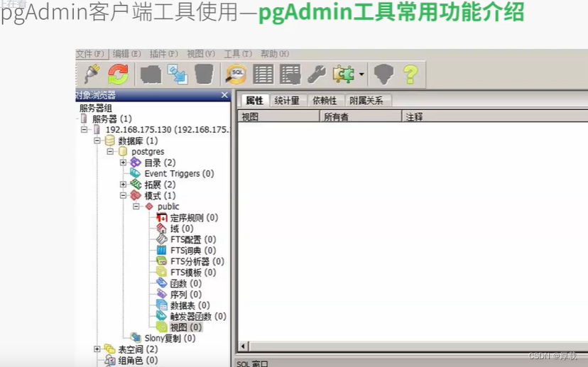Select the FTS模板 (0) icon
The width and height of the screenshot is (588, 367).
click(x=162, y=272)
